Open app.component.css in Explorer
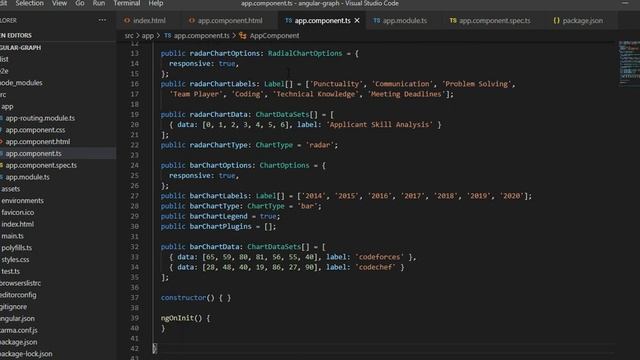 tap(35, 130)
